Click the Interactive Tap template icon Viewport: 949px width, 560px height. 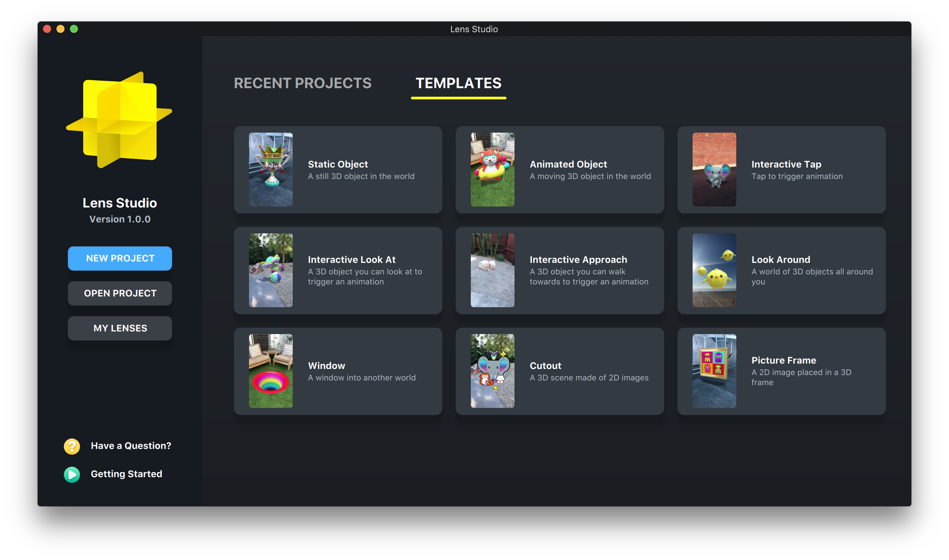pos(714,169)
